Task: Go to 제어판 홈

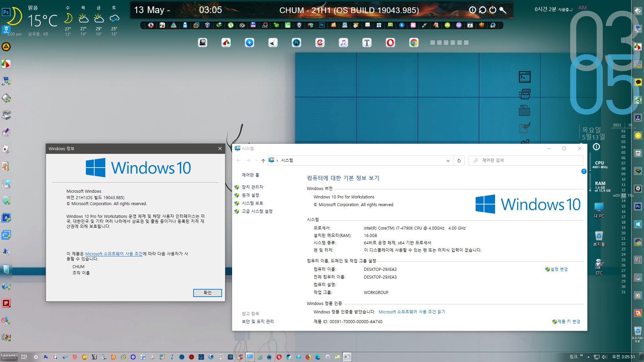Action: (x=250, y=175)
